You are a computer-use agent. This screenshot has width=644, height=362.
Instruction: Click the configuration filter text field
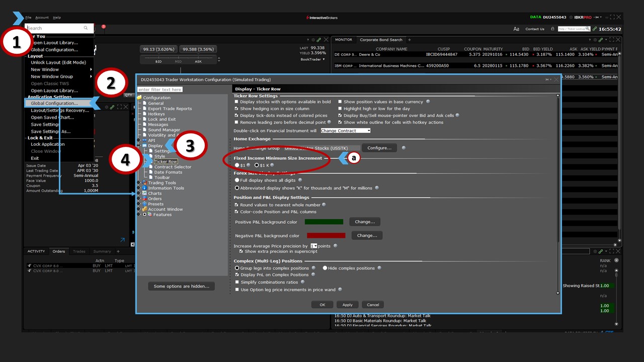click(x=160, y=89)
